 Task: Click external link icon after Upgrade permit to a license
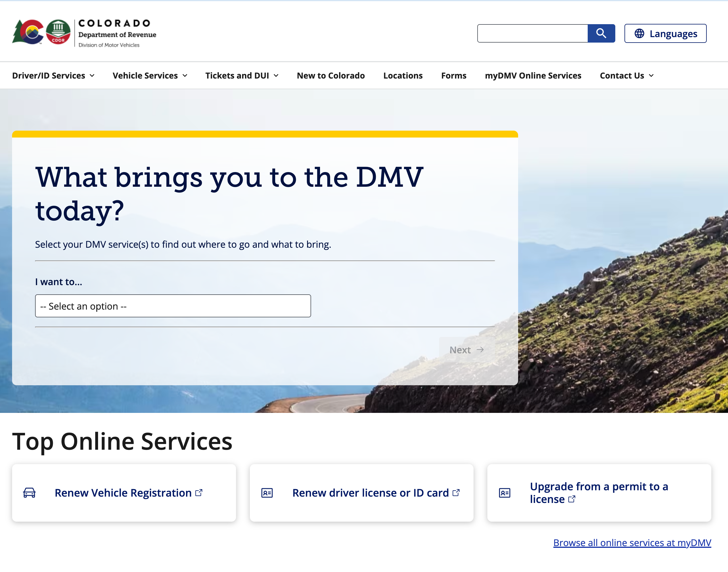572,499
